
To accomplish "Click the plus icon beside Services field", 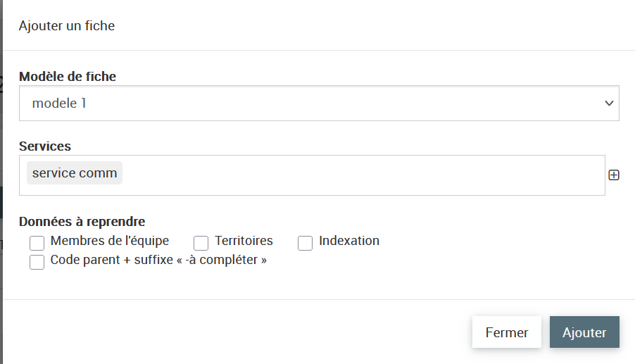I will click(x=614, y=175).
